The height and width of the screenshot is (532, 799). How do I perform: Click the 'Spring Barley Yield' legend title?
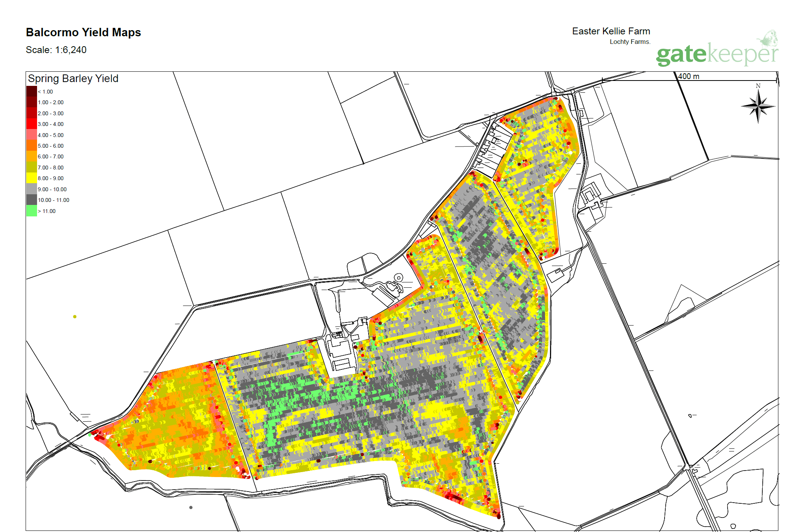tap(73, 78)
